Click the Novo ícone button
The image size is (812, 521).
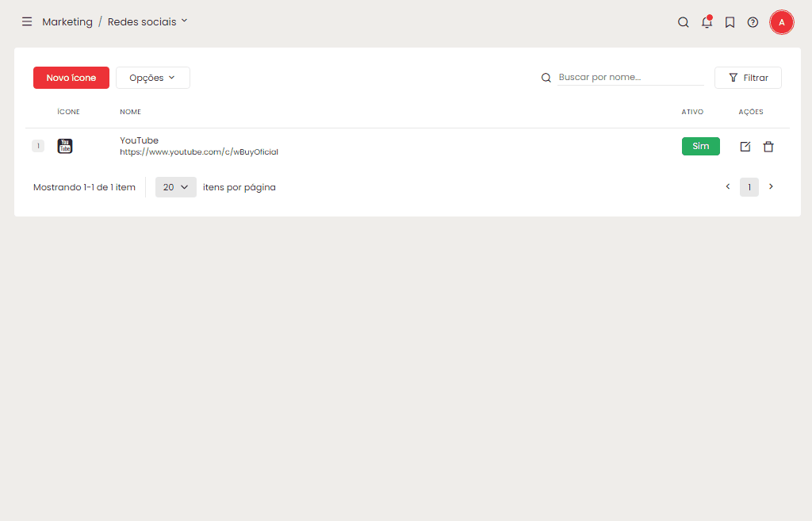pos(71,78)
